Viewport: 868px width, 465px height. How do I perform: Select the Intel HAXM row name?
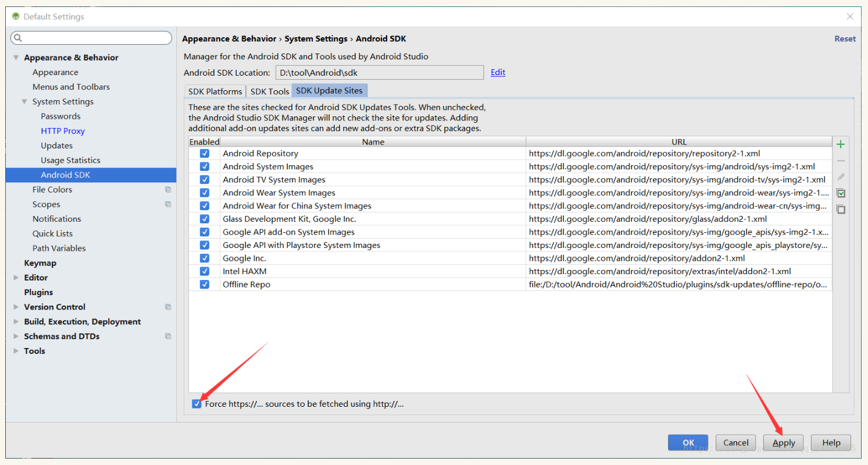pyautogui.click(x=245, y=271)
